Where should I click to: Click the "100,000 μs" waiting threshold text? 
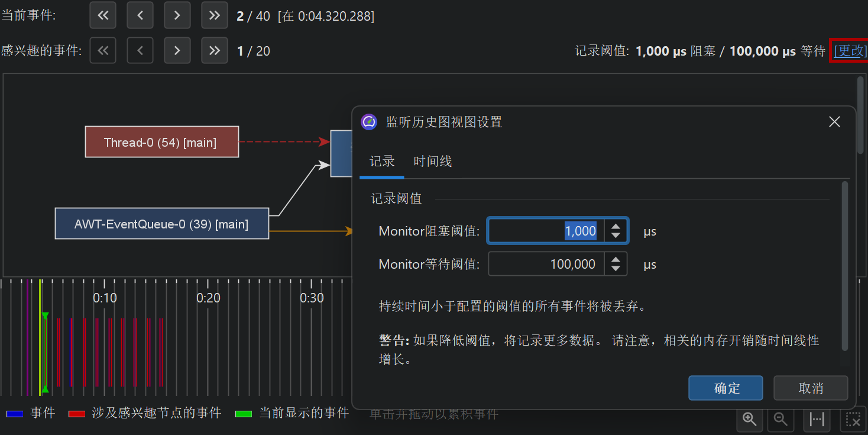coord(763,51)
